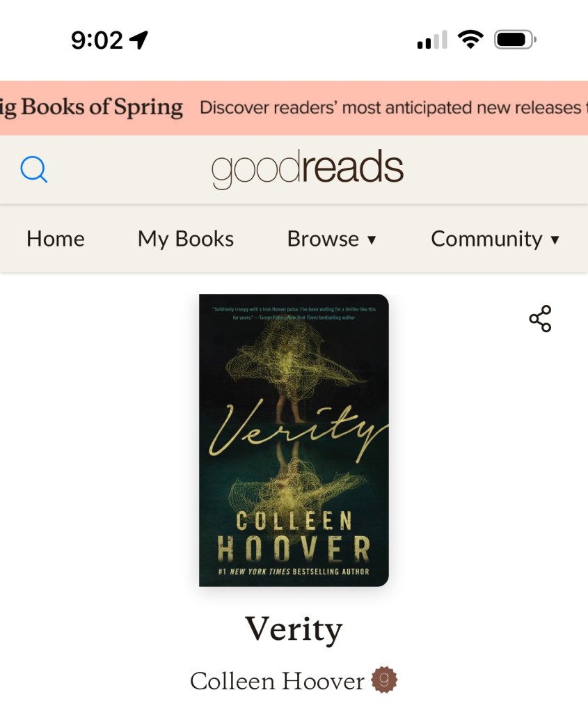Tap the battery icon in the status bar
Screen dimensions: 588x713
pos(516,40)
